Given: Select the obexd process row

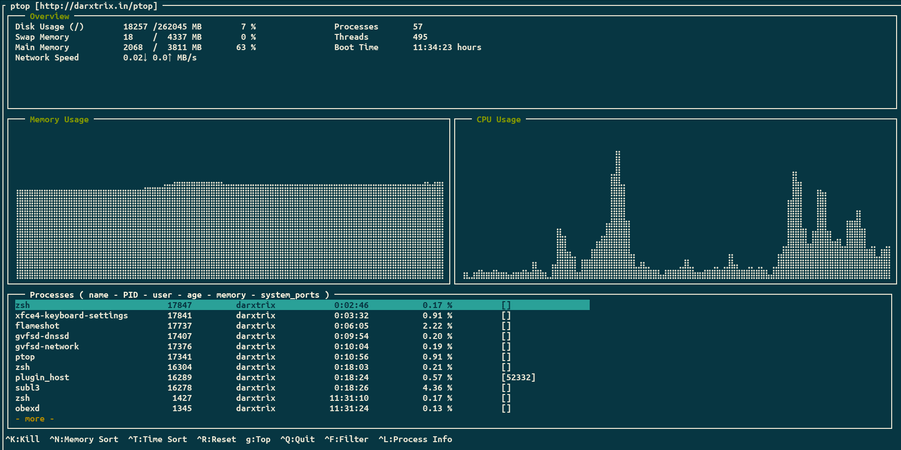Looking at the screenshot, I should 27,408.
